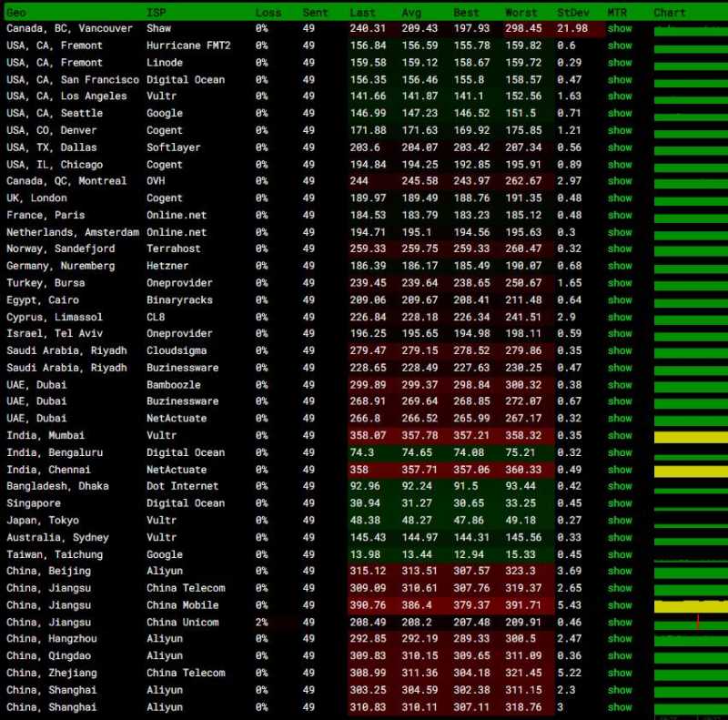Select 'Terrahost' ISP cell
Screen dimensions: 728x720
click(x=173, y=249)
